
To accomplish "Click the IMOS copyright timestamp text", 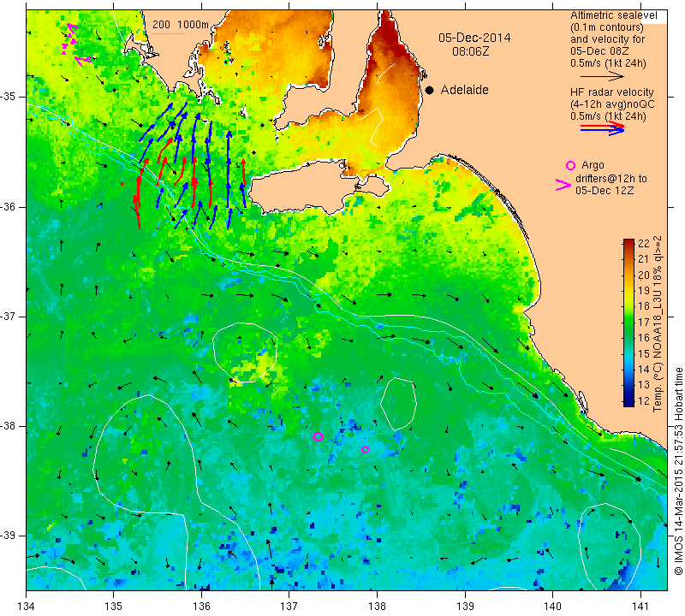I will coord(678,471).
